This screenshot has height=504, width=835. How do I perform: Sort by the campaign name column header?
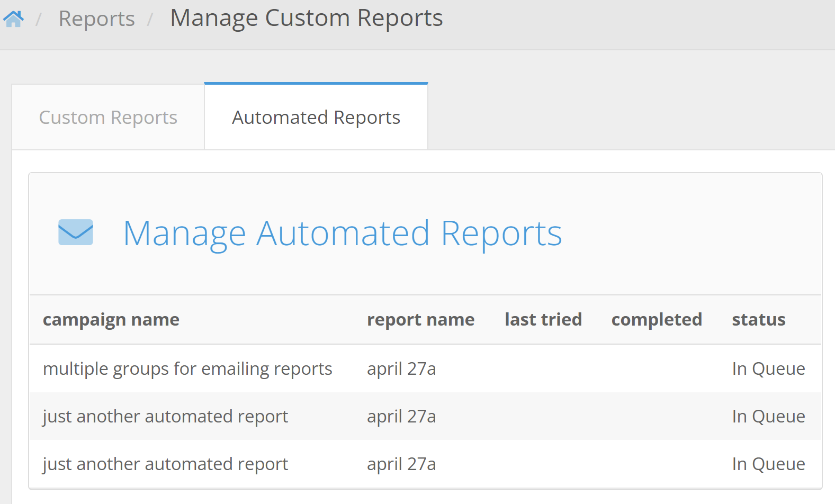(111, 320)
